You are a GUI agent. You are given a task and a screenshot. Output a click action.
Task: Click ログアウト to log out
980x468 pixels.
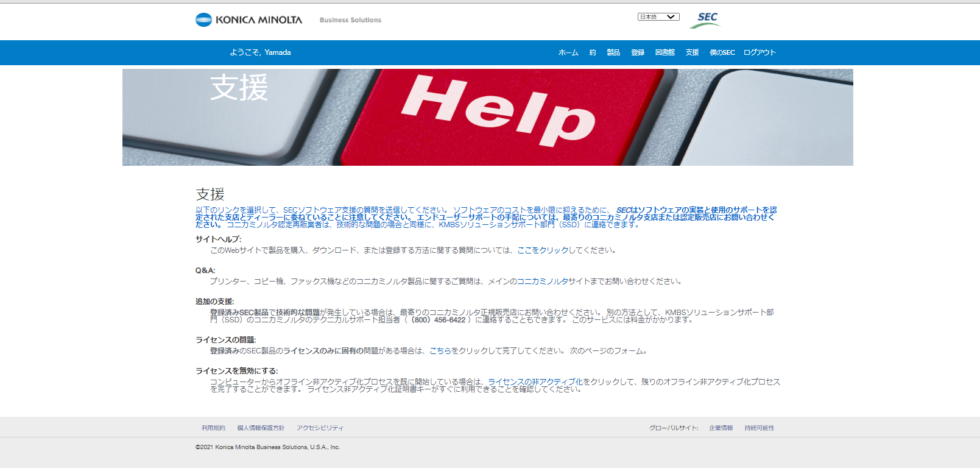pos(760,52)
